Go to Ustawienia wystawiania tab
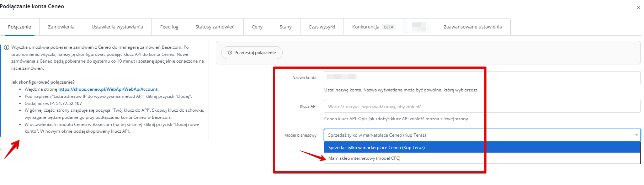644x185 pixels. 117,27
